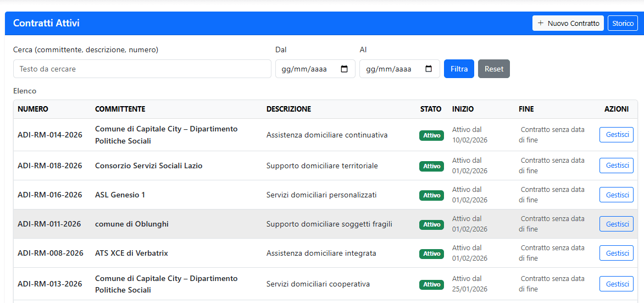Open calendar picker in Al date field
Screen dimensions: 644x303
click(x=429, y=69)
